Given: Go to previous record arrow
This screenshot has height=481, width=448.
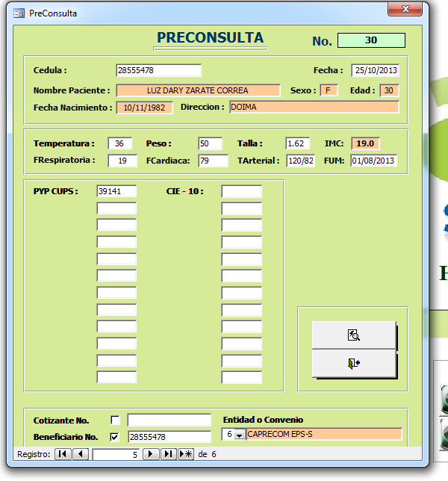Looking at the screenshot, I should point(81,453).
